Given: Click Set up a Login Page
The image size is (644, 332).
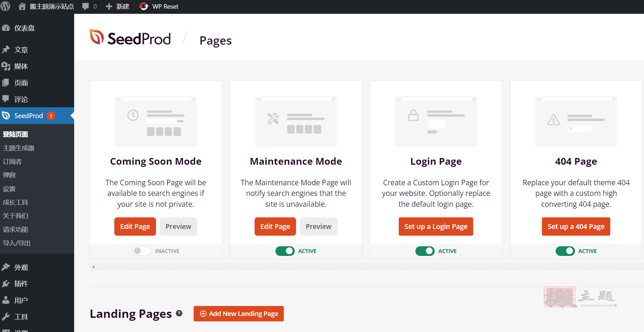Looking at the screenshot, I should tap(436, 226).
